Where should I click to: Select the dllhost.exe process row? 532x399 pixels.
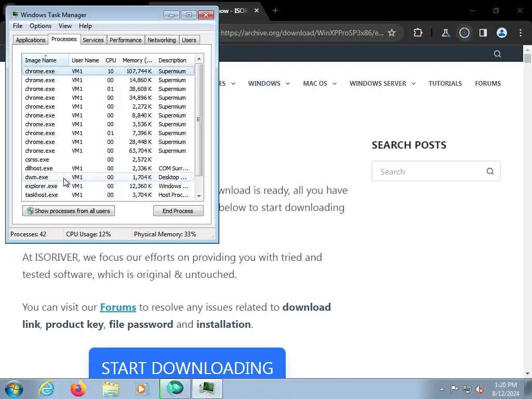pos(108,168)
